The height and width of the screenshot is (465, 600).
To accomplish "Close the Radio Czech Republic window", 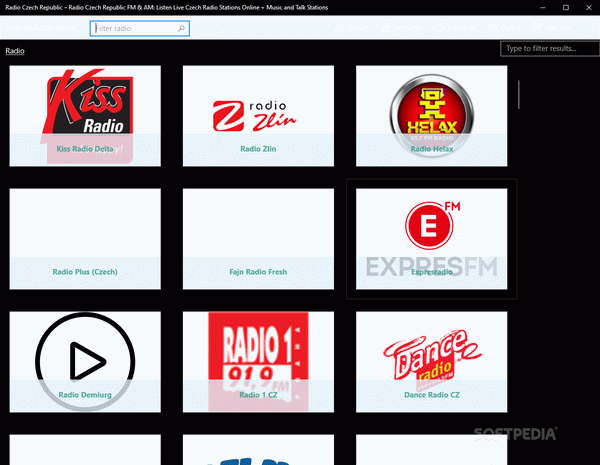I will tap(589, 7).
